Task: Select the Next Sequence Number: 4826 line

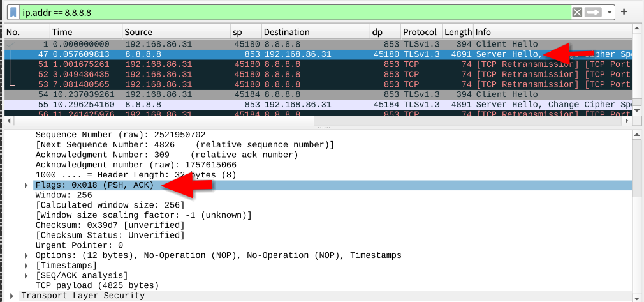Action: point(185,145)
